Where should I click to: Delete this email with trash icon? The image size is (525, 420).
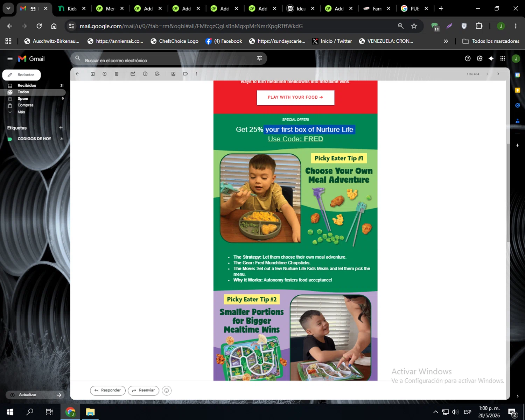pyautogui.click(x=117, y=74)
